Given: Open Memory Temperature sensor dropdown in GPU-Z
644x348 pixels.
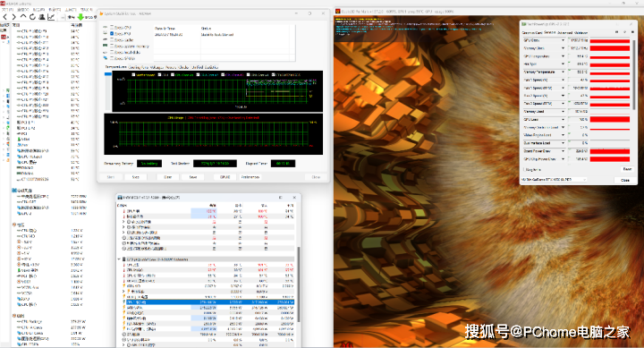Looking at the screenshot, I should click(563, 72).
